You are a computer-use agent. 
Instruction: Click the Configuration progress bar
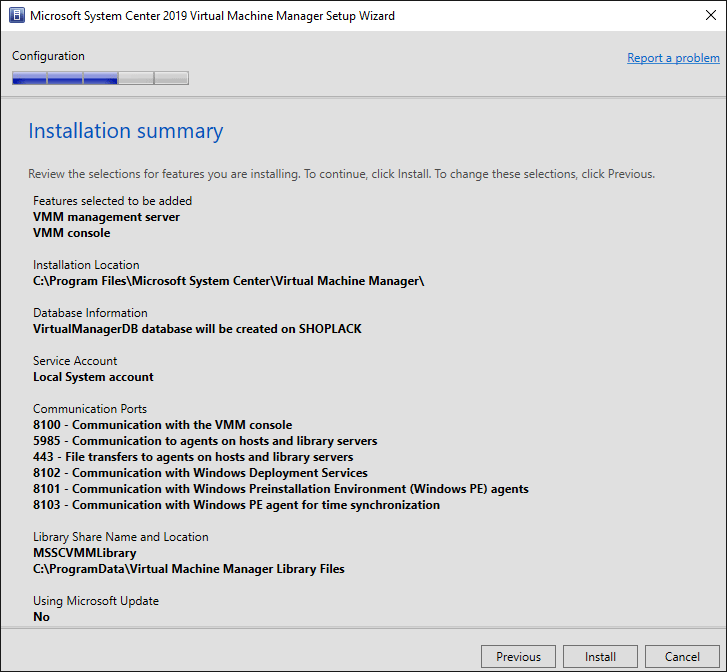(x=100, y=78)
